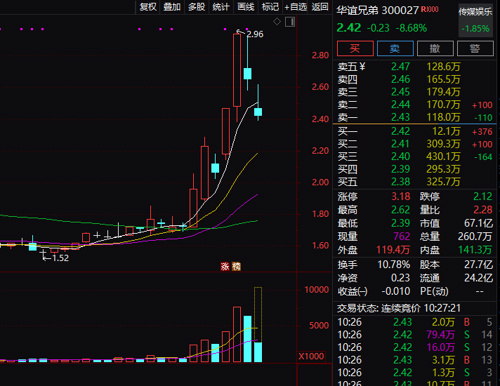500x386 pixels.
Task: Add stock via +自选 button
Action: (x=295, y=7)
